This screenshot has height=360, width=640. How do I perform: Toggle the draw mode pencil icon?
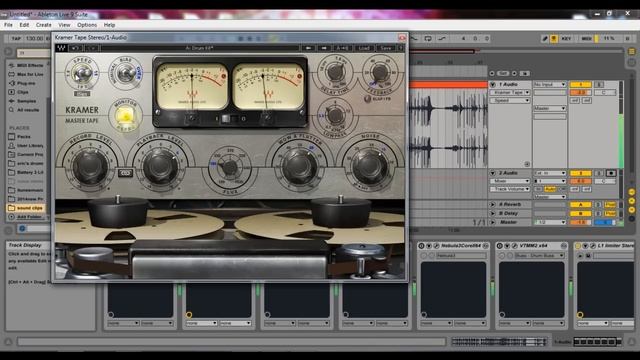[544, 38]
